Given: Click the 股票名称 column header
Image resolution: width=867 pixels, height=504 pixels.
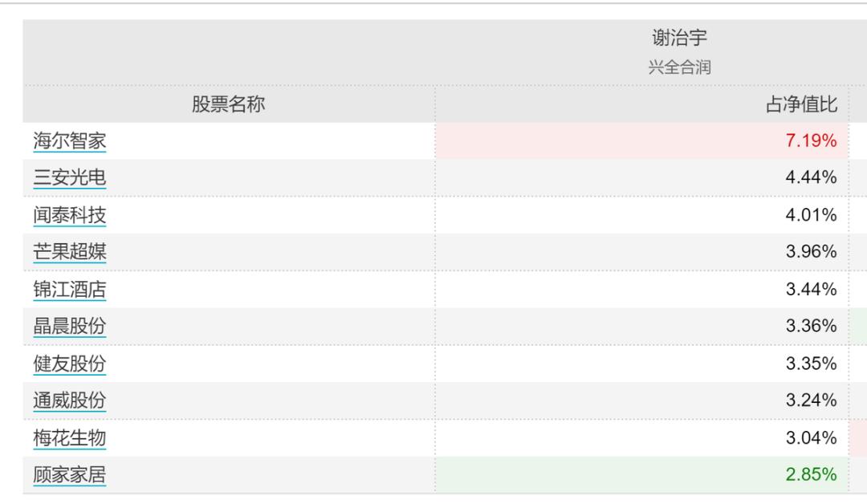Looking at the screenshot, I should (x=228, y=104).
